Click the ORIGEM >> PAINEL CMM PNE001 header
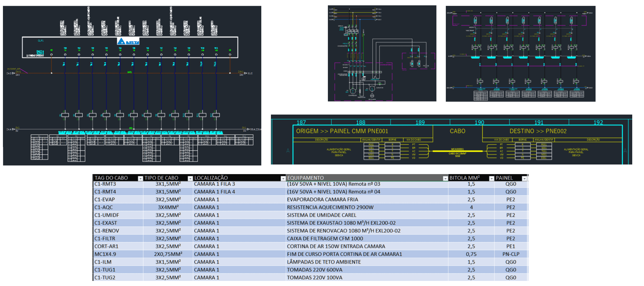This screenshot has height=286, width=644. click(x=342, y=131)
